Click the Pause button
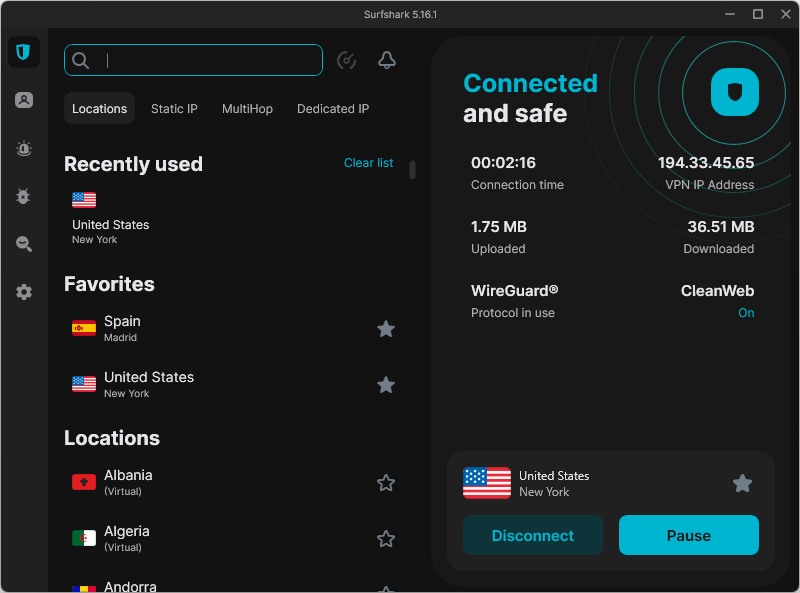Image resolution: width=800 pixels, height=593 pixels. point(689,535)
